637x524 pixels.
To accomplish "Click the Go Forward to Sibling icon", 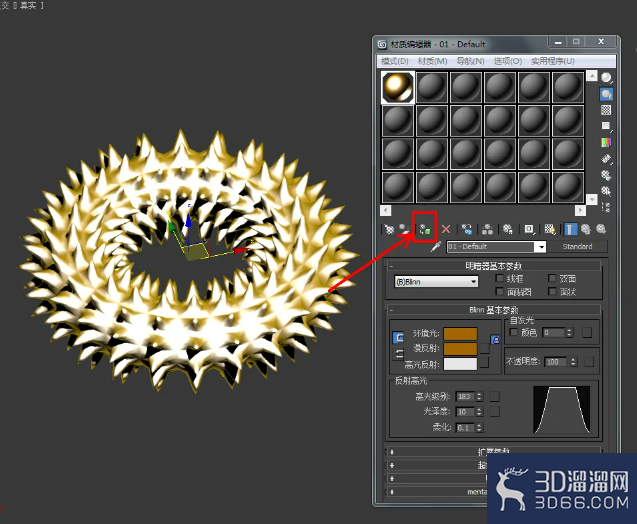I will (x=601, y=230).
